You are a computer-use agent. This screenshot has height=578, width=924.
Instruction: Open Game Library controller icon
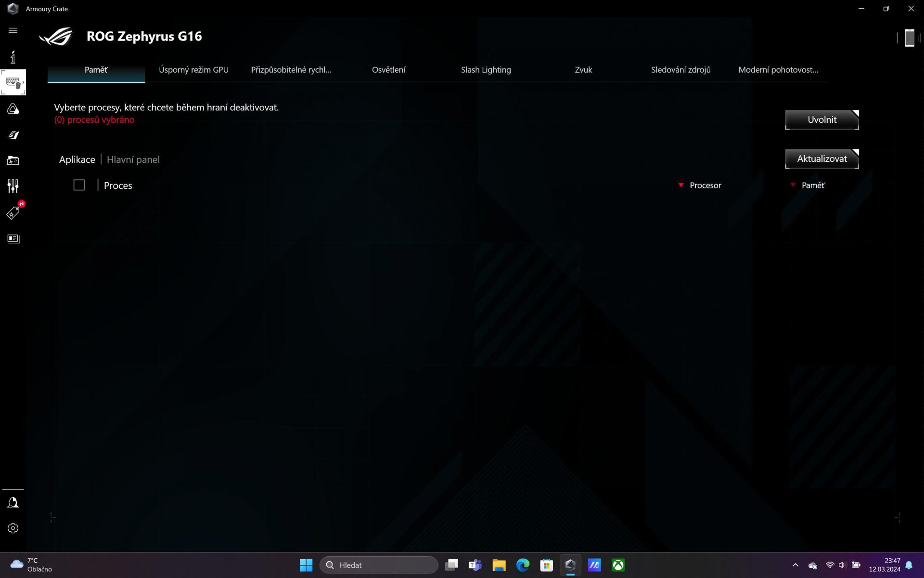13,160
